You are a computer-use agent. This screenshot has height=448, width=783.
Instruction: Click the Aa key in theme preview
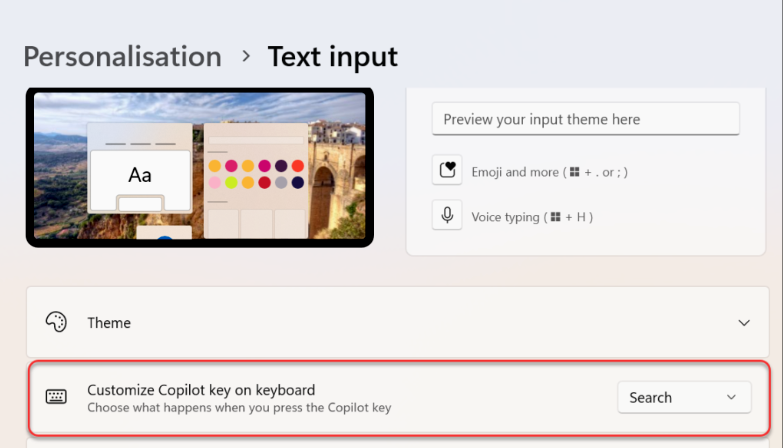pos(140,176)
